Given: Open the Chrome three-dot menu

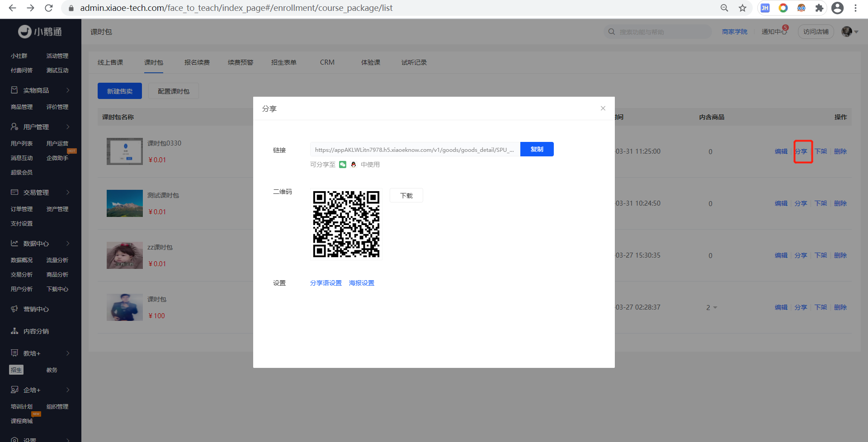Looking at the screenshot, I should coord(855,8).
